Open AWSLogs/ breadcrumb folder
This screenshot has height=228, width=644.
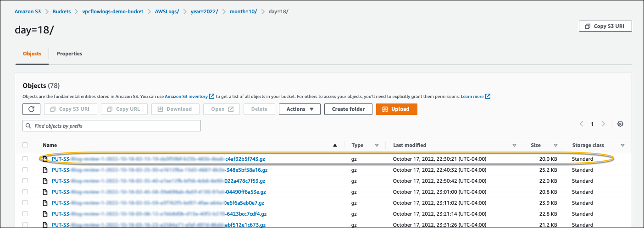pyautogui.click(x=167, y=11)
